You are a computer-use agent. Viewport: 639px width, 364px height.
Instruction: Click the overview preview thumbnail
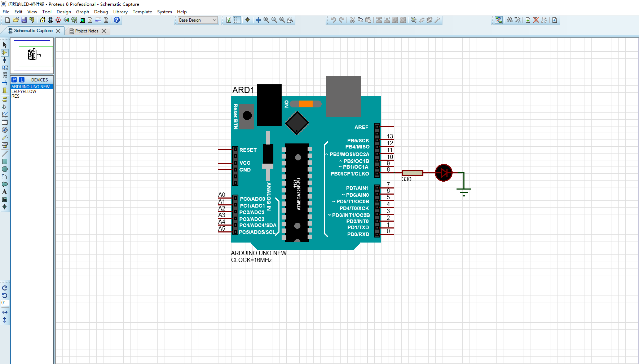tap(32, 56)
